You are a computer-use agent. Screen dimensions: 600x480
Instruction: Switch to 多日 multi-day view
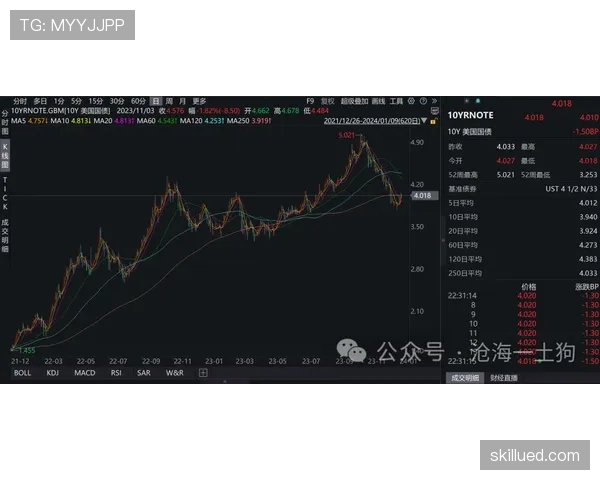[40, 101]
